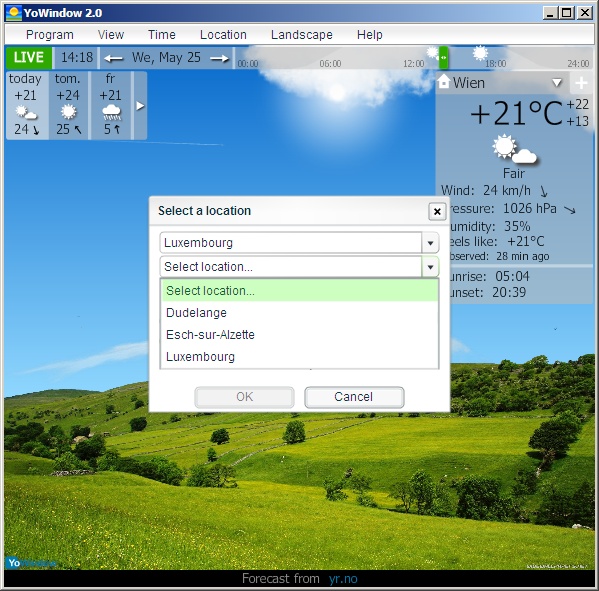Click the YoWindow app icon in title bar
The image size is (599, 591).
pyautogui.click(x=14, y=13)
